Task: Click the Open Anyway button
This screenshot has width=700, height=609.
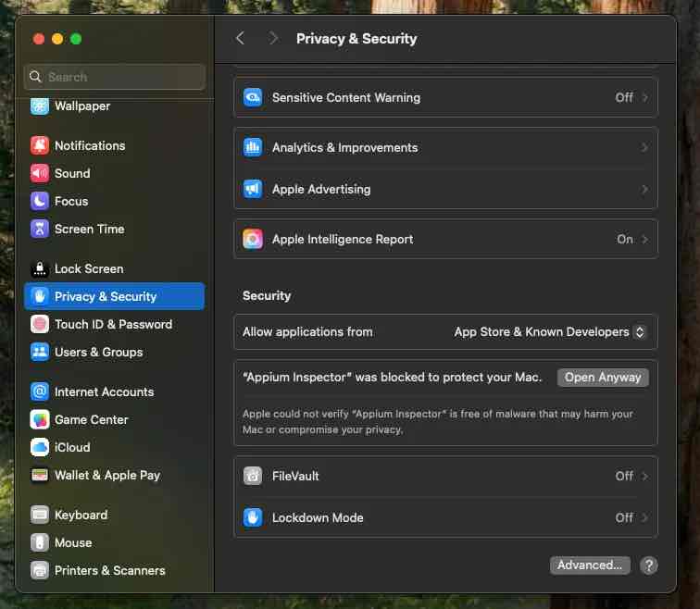Action: [603, 378]
